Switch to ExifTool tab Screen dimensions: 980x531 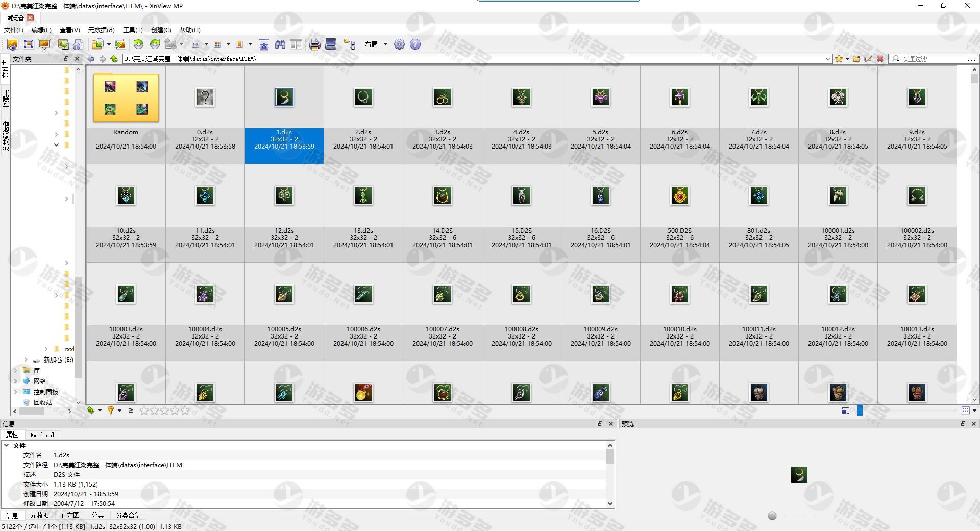(x=42, y=435)
